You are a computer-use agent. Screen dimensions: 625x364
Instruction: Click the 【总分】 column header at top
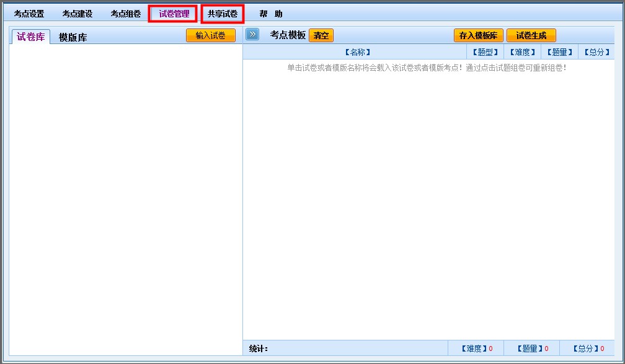(x=596, y=52)
